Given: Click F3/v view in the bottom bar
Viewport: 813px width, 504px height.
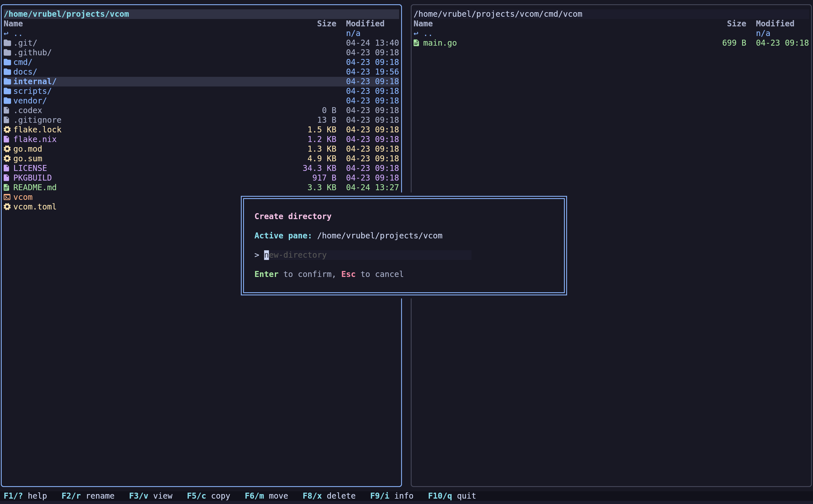Looking at the screenshot, I should 151,496.
